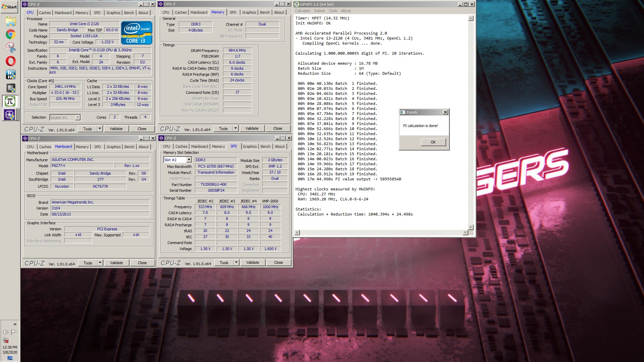Viewport: 644px width, 362px height.
Task: Expand the Tools arrow in the CPU window
Action: pyautogui.click(x=100, y=129)
